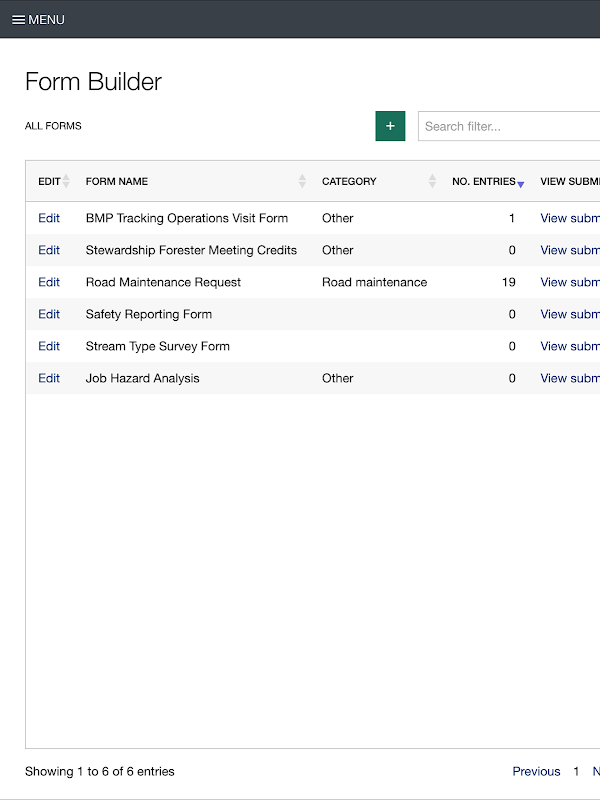The height and width of the screenshot is (800, 600).
Task: Click the green plus add form button
Action: point(390,126)
